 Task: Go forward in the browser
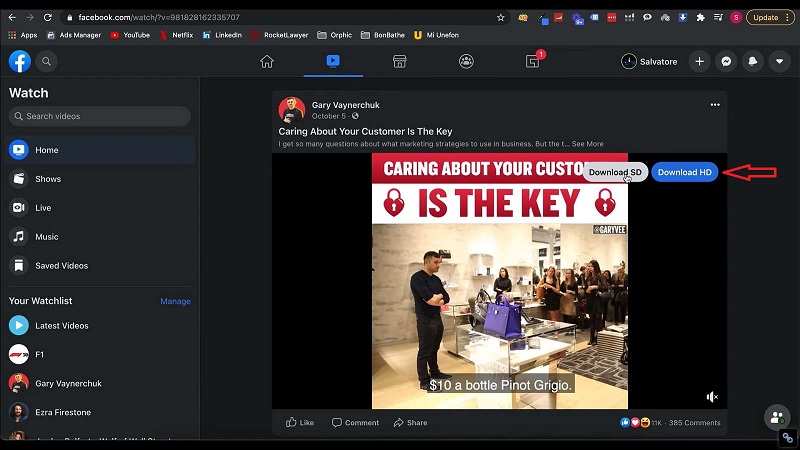tap(30, 17)
